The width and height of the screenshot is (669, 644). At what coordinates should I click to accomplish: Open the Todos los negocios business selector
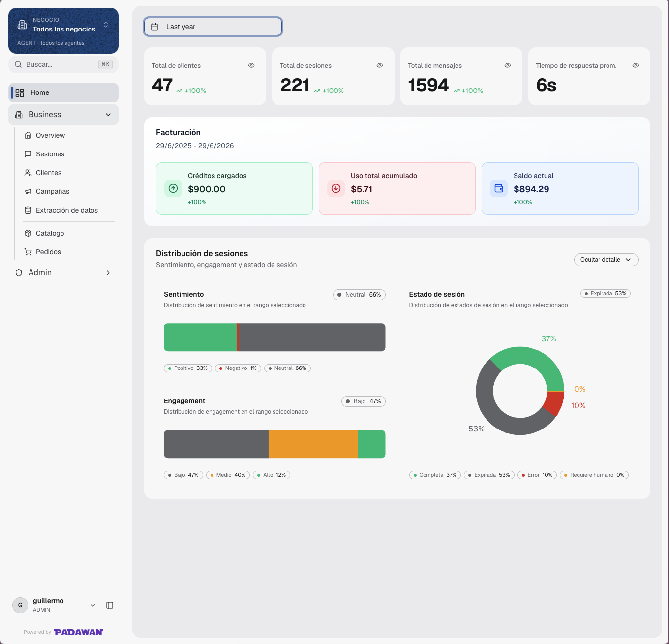[x=63, y=31]
